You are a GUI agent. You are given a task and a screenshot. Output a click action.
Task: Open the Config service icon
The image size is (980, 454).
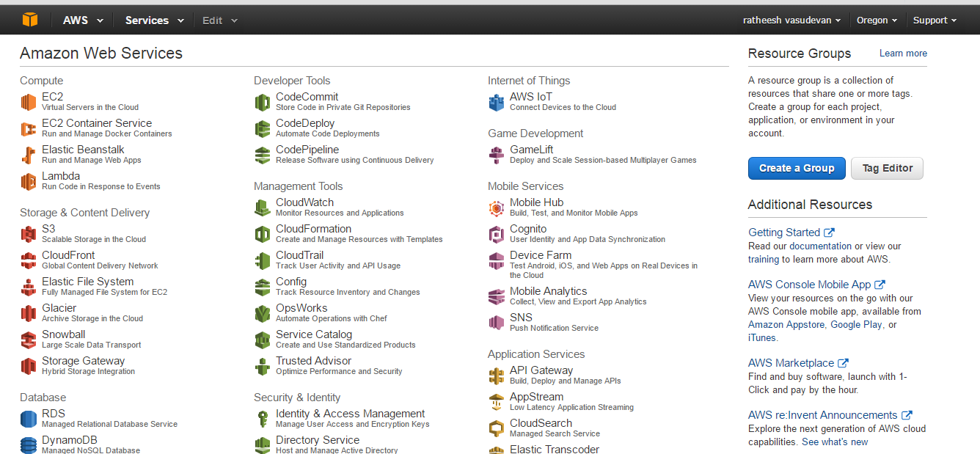click(x=263, y=287)
